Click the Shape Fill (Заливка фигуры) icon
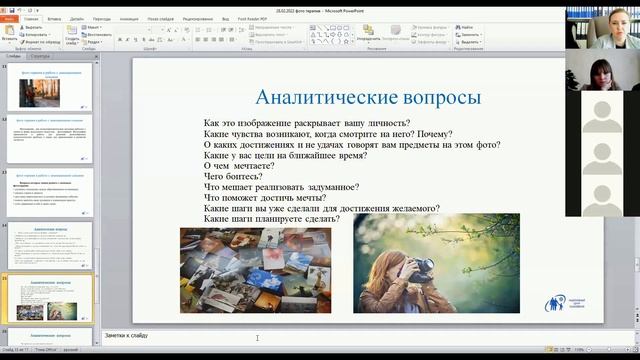Screen dimensions: 640x360 click(x=414, y=27)
